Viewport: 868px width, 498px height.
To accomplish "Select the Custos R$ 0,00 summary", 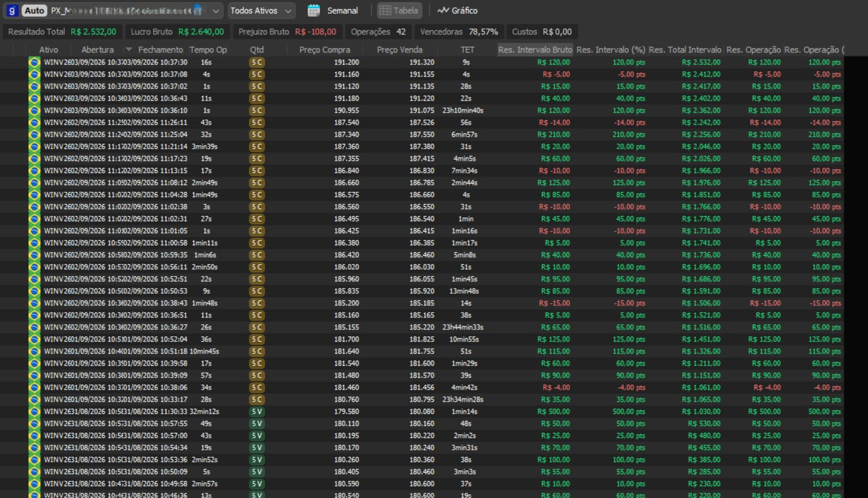I will [542, 31].
